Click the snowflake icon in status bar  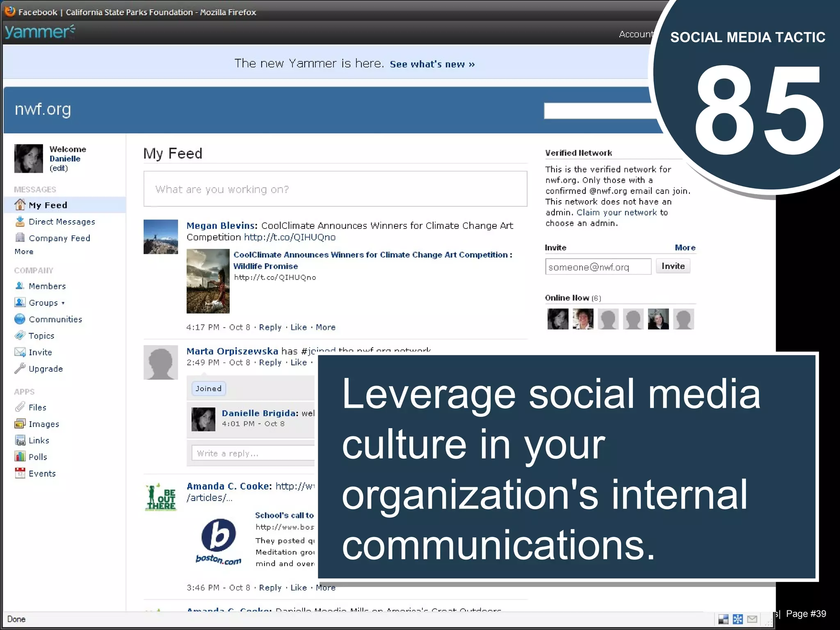point(737,619)
